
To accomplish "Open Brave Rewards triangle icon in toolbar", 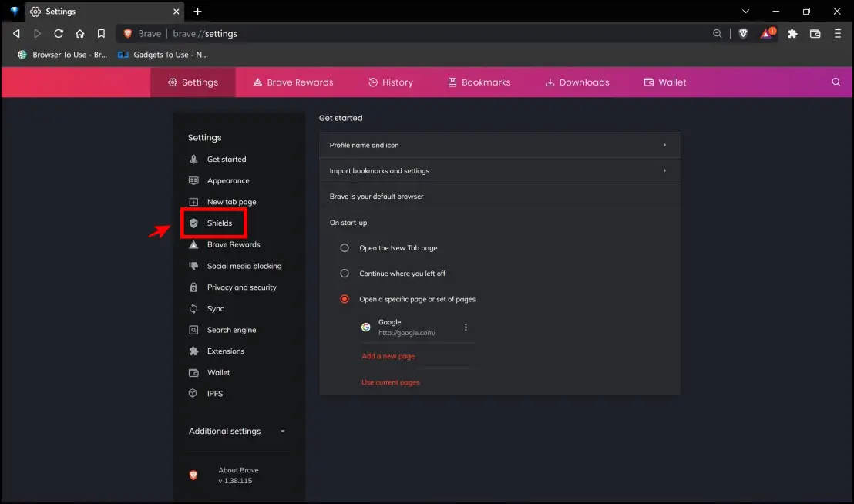I will 768,33.
